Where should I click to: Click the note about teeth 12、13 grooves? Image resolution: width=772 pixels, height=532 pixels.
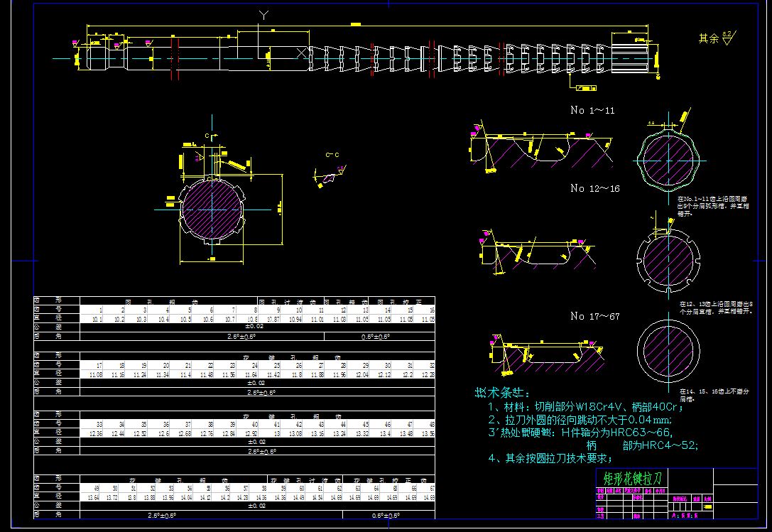[716, 308]
